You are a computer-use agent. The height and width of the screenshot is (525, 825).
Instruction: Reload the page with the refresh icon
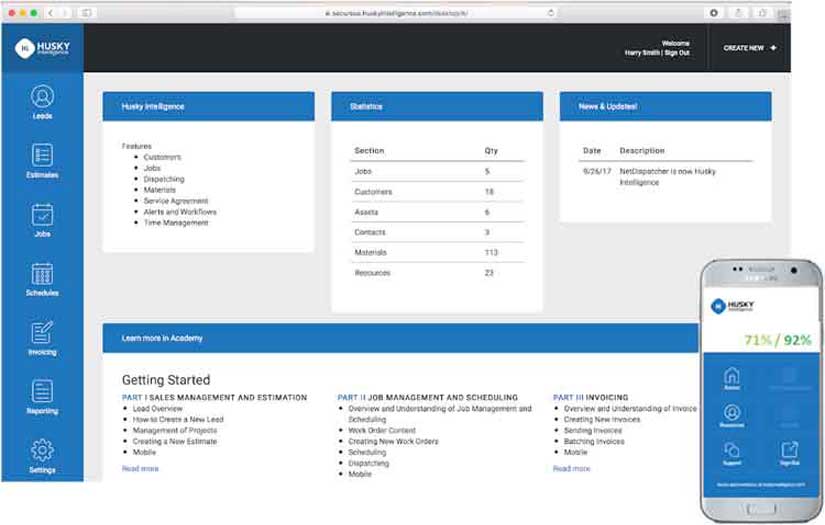(x=551, y=13)
